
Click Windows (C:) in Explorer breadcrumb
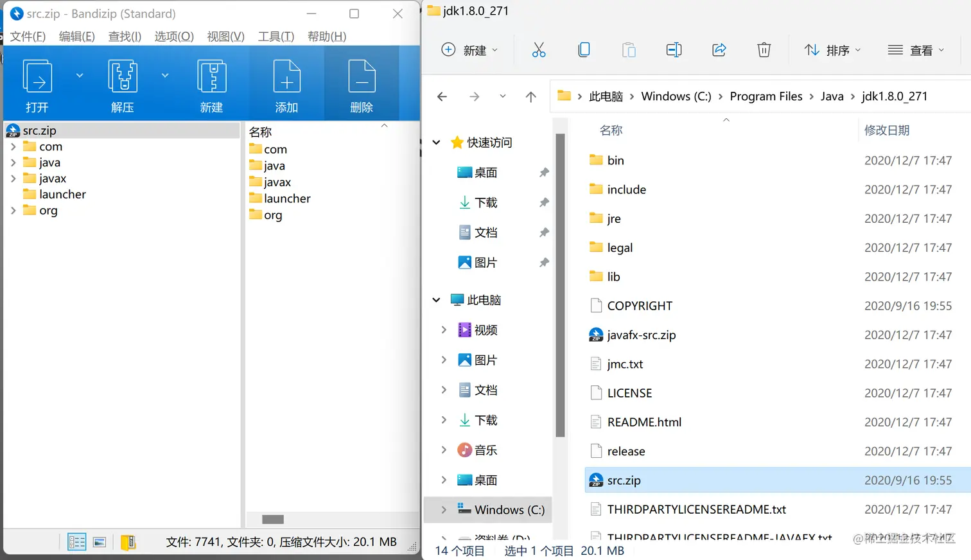(676, 96)
